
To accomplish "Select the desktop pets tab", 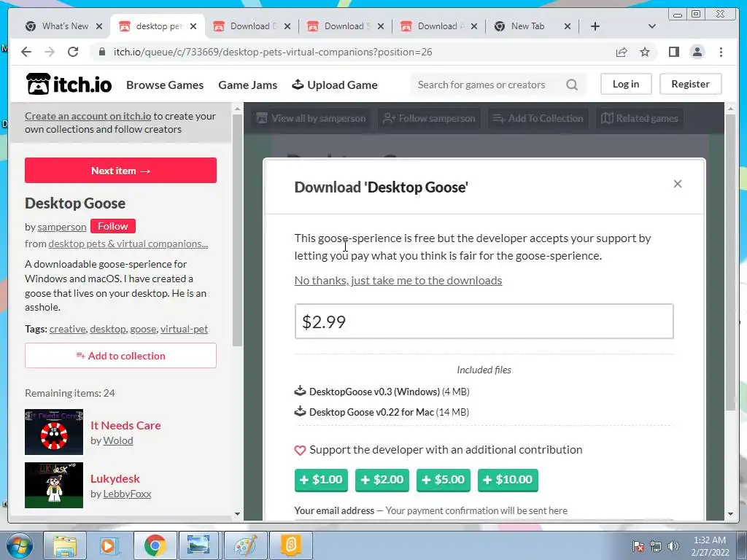I will [x=158, y=26].
